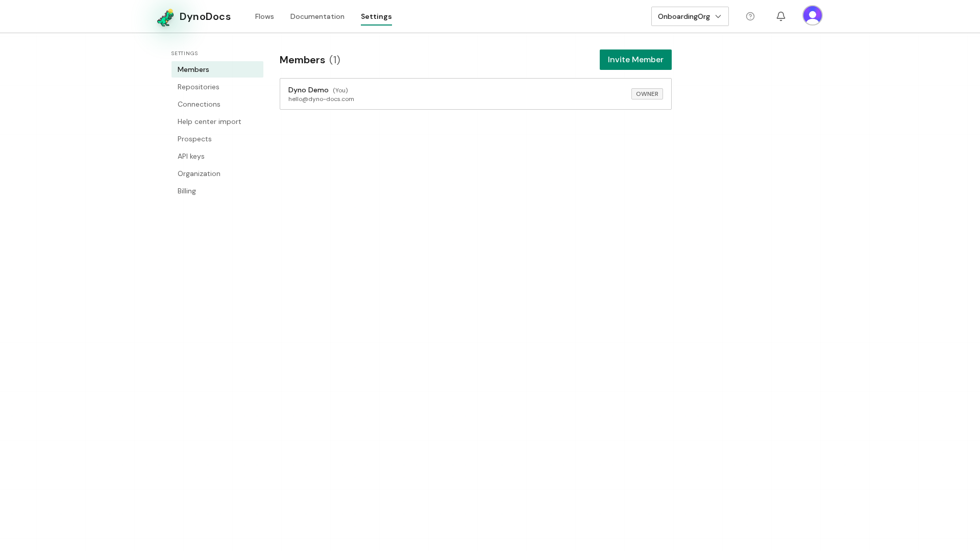
Task: Click the Invite Member button
Action: (x=635, y=60)
